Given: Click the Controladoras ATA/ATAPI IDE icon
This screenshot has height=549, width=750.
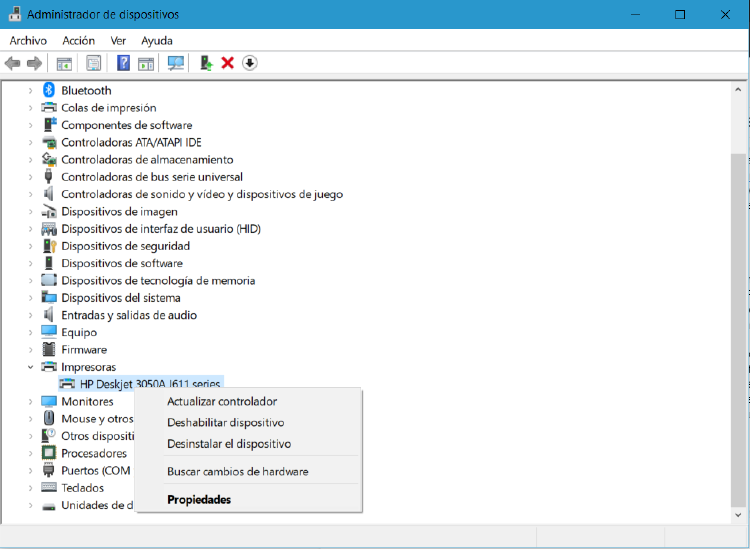Looking at the screenshot, I should (49, 142).
